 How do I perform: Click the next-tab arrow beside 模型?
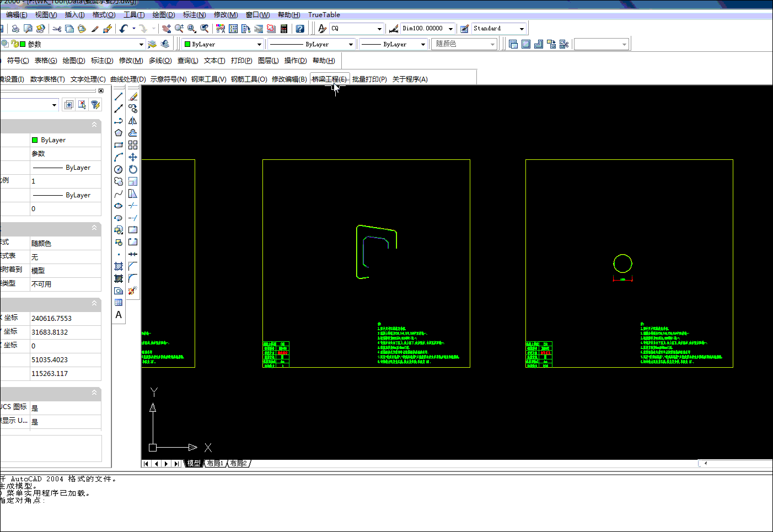(x=166, y=464)
